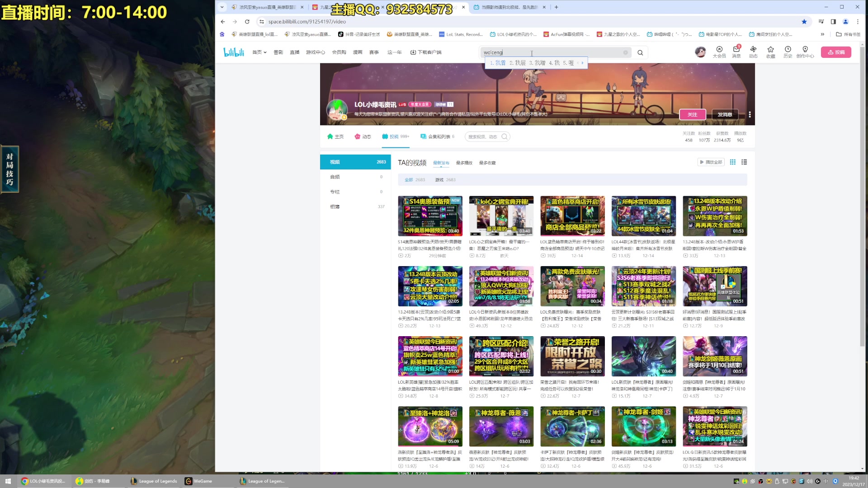The height and width of the screenshot is (488, 868).
Task: Open the 动态 channel tab
Action: point(363,136)
